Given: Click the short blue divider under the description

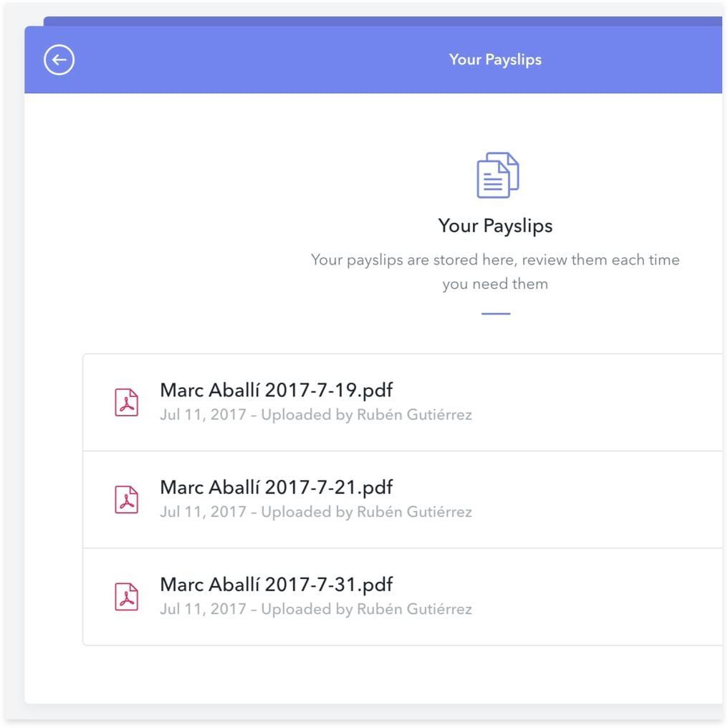Looking at the screenshot, I should pos(495,314).
